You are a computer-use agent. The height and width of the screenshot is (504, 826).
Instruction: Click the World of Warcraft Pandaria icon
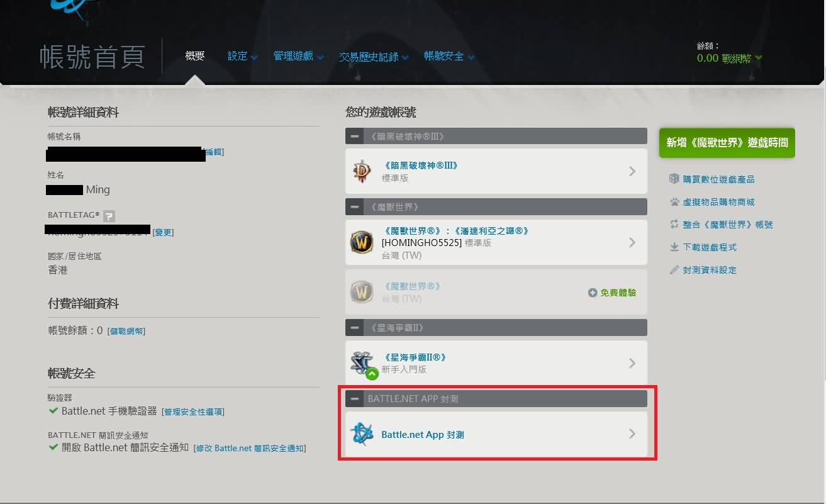[362, 242]
